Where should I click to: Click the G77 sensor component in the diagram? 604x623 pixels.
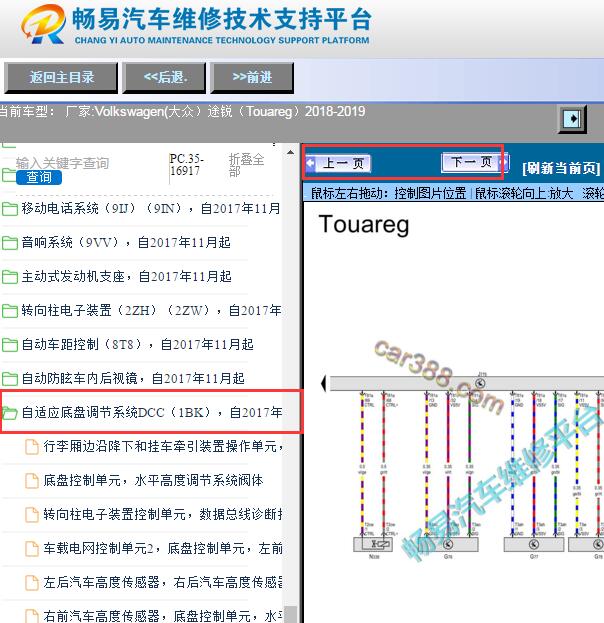click(534, 544)
